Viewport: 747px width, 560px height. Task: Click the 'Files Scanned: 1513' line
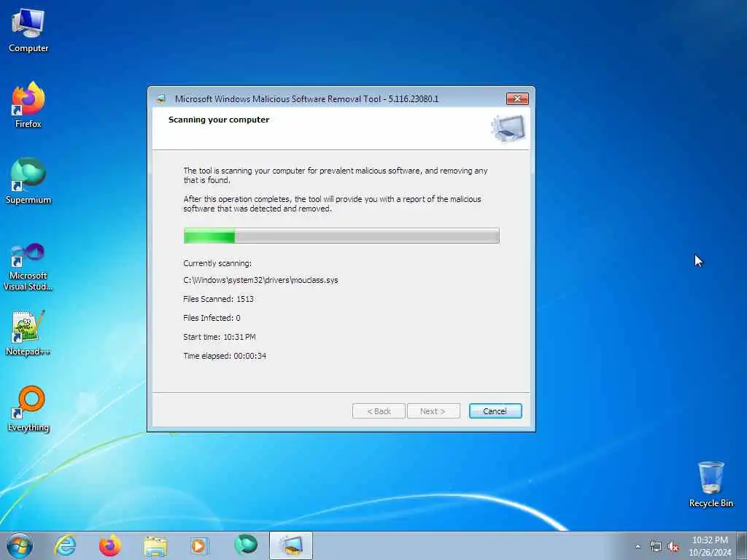point(218,299)
